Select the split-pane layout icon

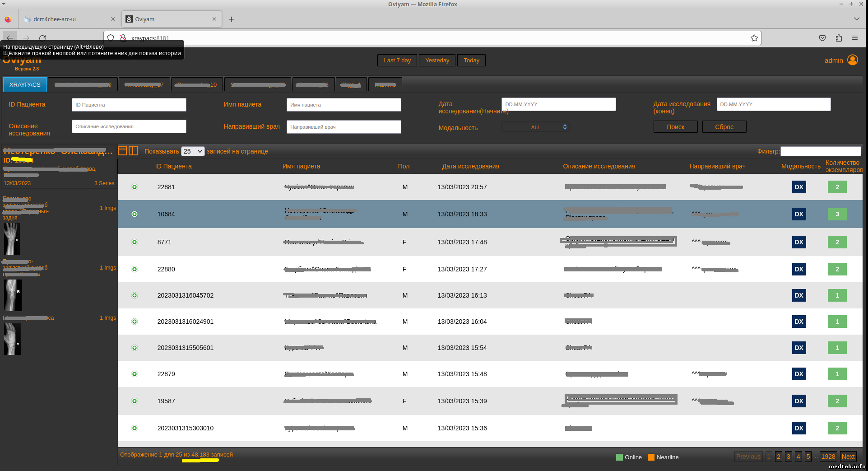click(x=133, y=151)
